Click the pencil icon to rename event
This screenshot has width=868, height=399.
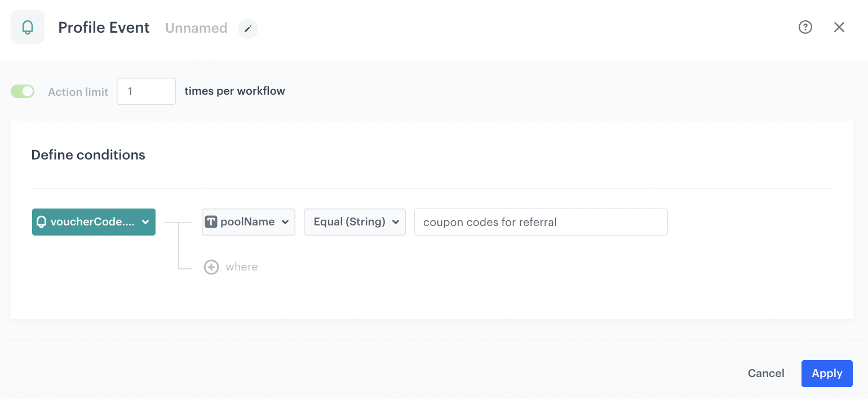click(x=248, y=28)
